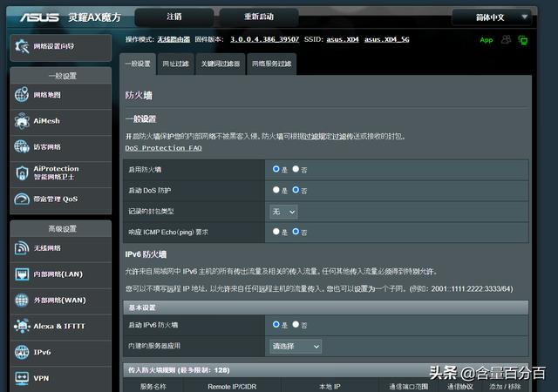558x392 pixels.
Task: Click the 服务名称 column header
Action: pyautogui.click(x=153, y=386)
